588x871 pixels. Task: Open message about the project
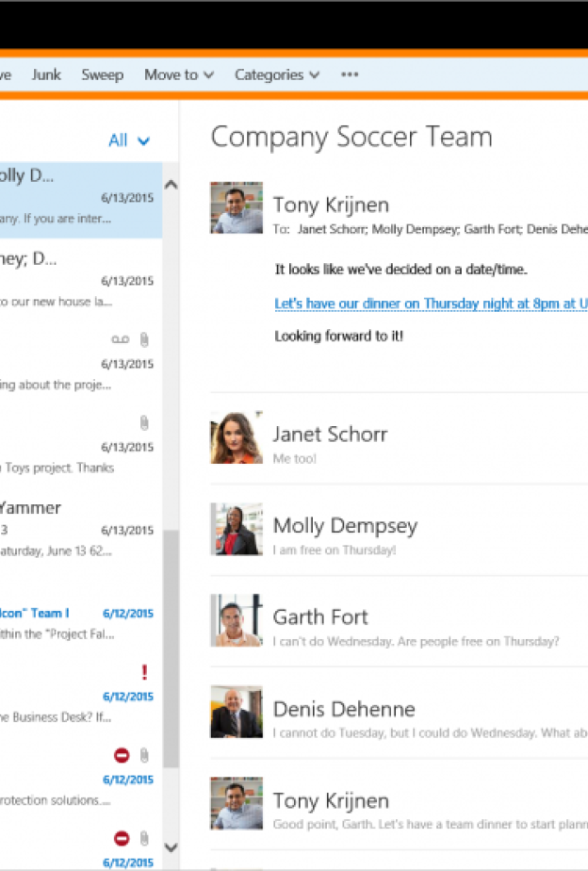click(81, 363)
